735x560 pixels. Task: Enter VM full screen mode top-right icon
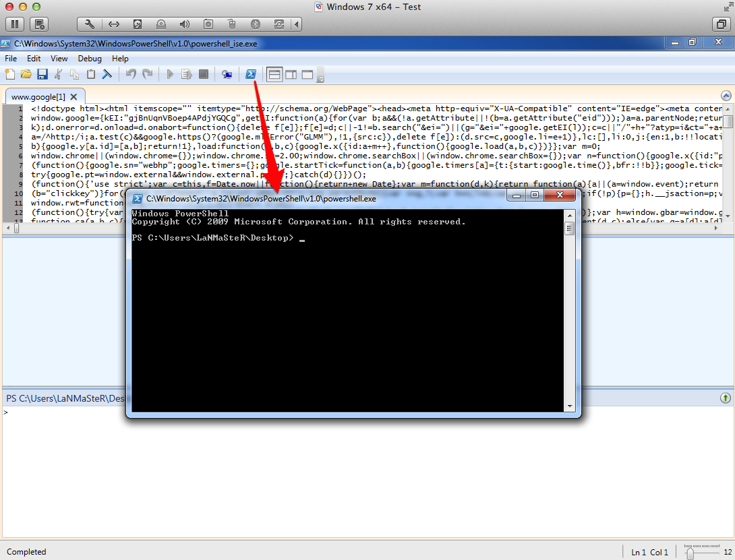(x=728, y=7)
